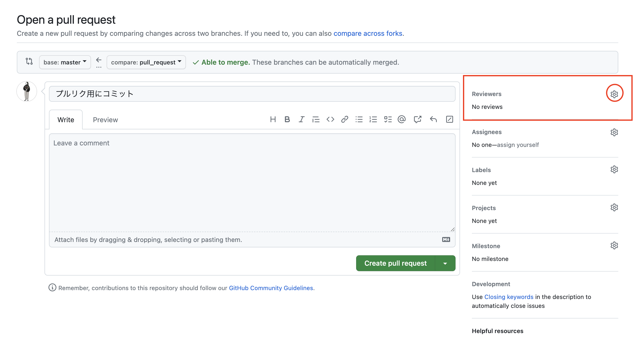Image resolution: width=644 pixels, height=338 pixels.
Task: Click the Leave a comment text area
Action: click(x=252, y=182)
